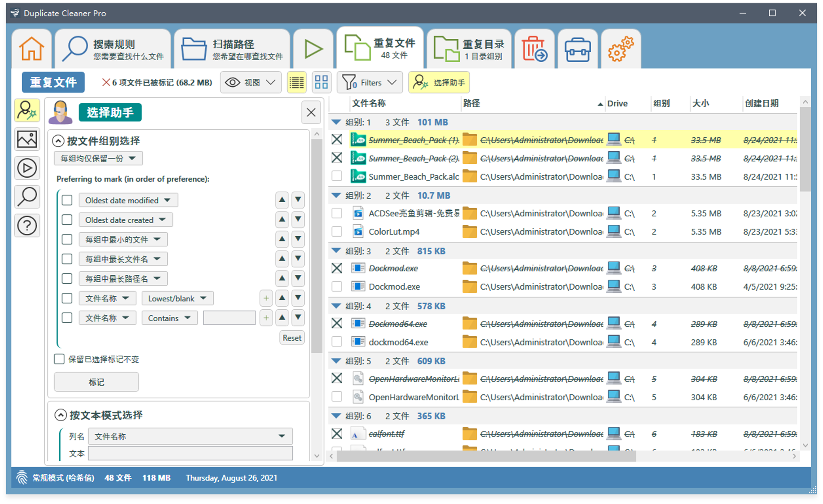The image size is (823, 504).
Task: Add rule plus next to Lowest/blank
Action: click(266, 298)
